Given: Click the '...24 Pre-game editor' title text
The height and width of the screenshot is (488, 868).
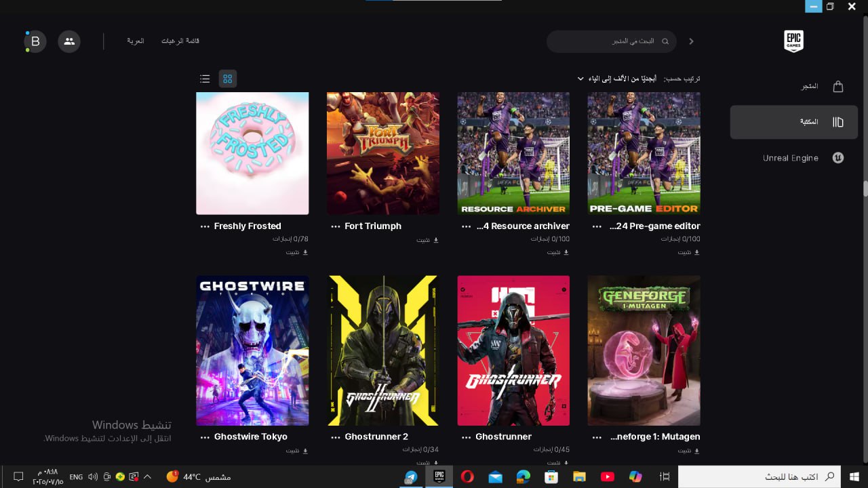Looking at the screenshot, I should (655, 226).
